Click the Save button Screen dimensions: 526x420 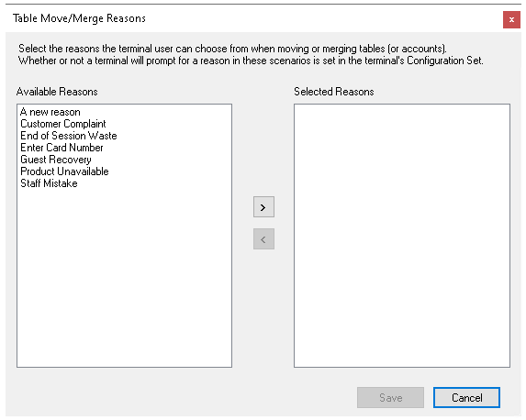coord(390,398)
